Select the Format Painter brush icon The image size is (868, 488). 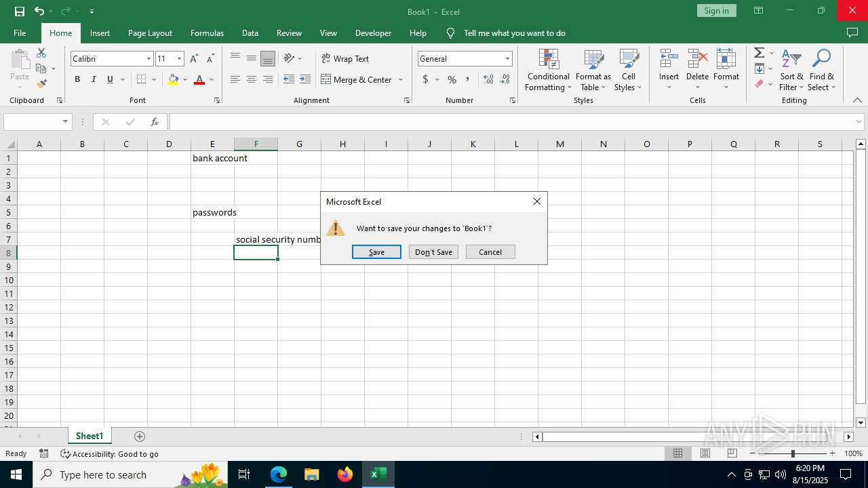click(41, 84)
